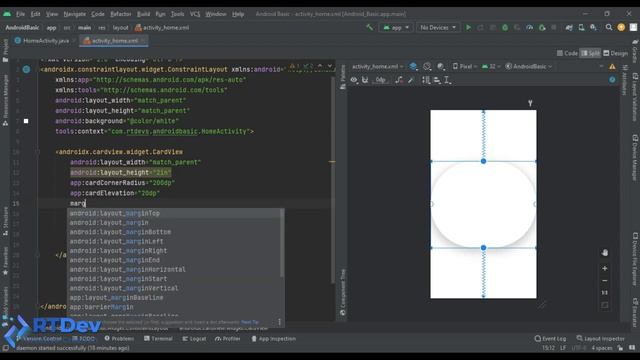Open the VCS menu

pos(195,14)
